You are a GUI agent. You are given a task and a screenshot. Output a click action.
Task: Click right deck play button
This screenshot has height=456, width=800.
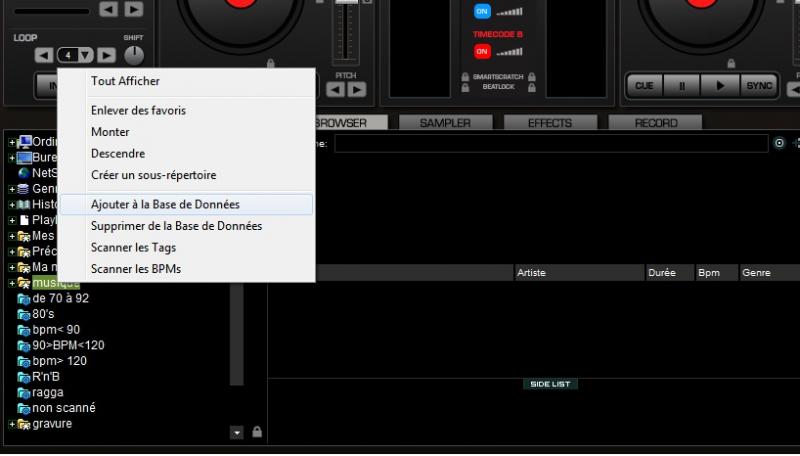[720, 86]
